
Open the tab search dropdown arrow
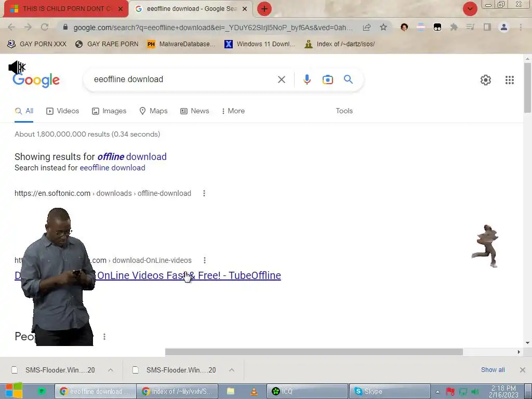click(x=470, y=9)
